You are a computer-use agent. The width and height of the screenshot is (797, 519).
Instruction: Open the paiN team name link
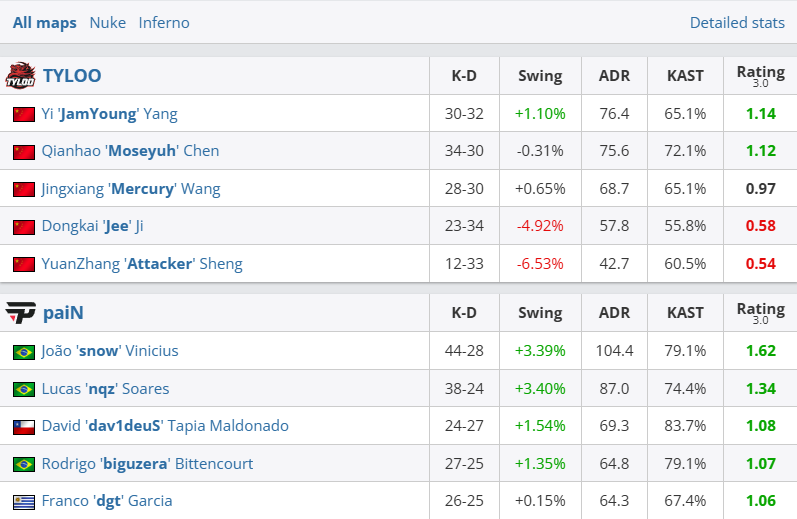tap(63, 313)
